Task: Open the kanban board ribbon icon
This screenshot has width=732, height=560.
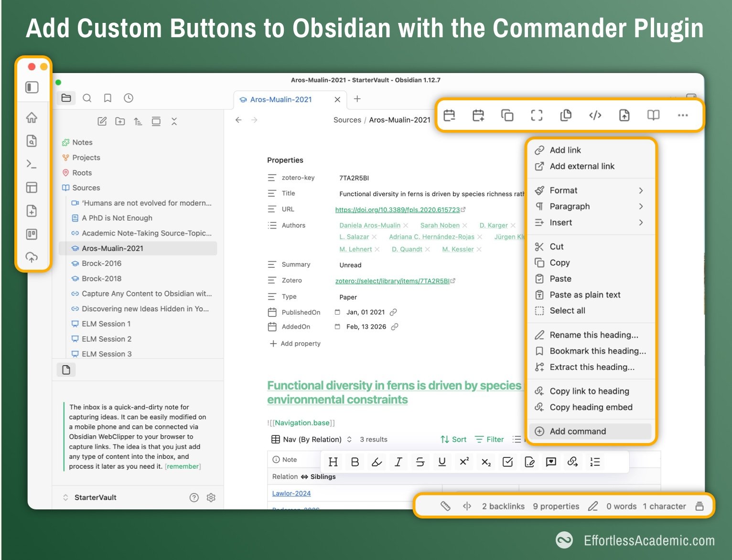Action: tap(32, 234)
